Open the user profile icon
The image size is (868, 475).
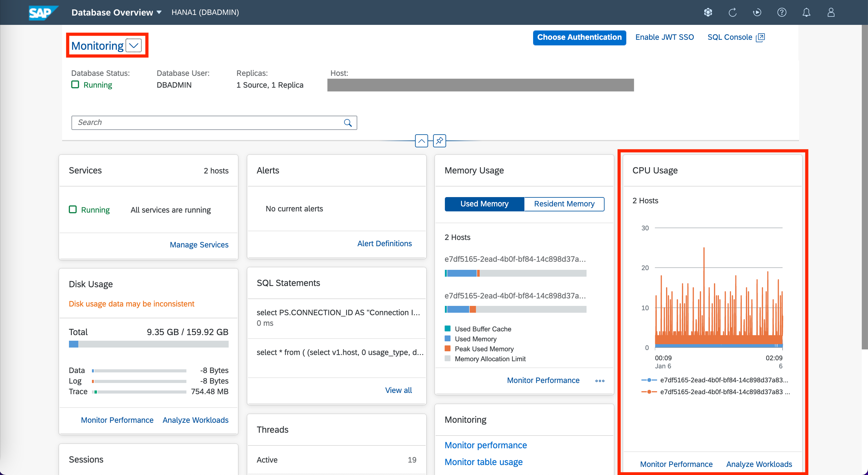[831, 12]
